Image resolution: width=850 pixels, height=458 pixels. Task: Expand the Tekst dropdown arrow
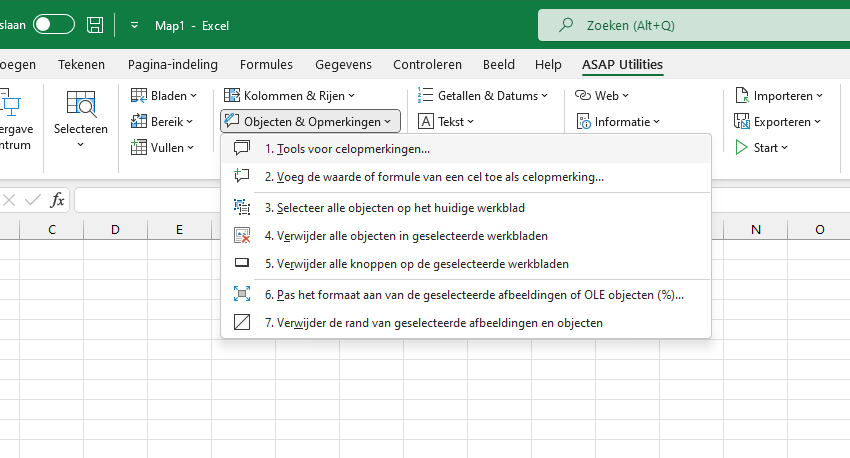tap(471, 122)
